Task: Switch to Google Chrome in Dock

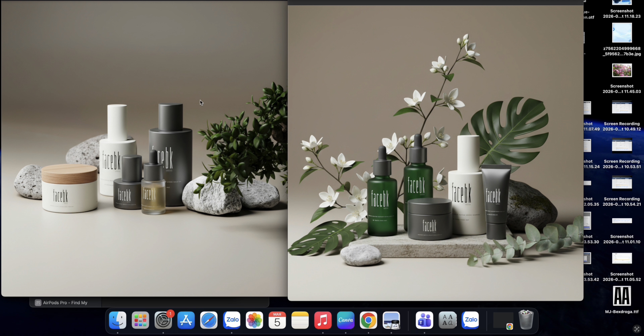Action: pyautogui.click(x=368, y=320)
